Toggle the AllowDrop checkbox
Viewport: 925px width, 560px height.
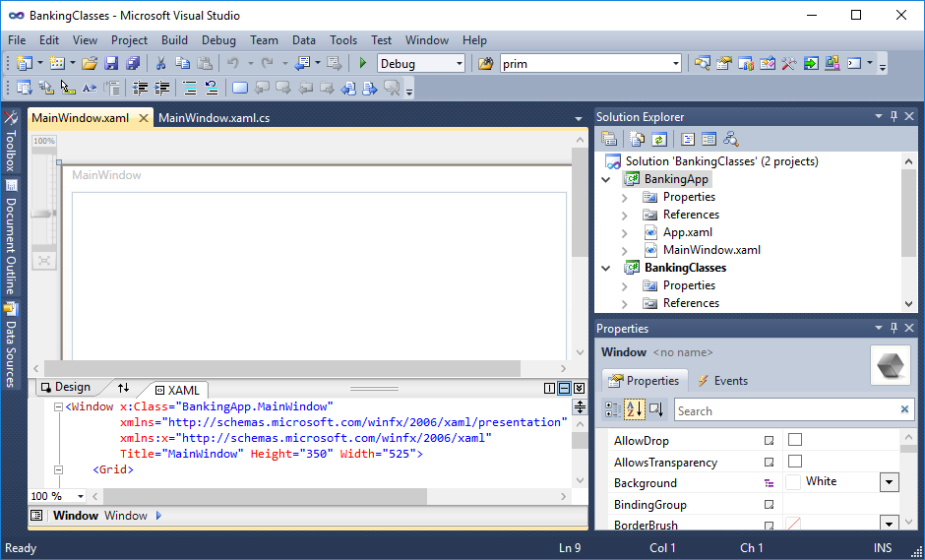tap(795, 440)
